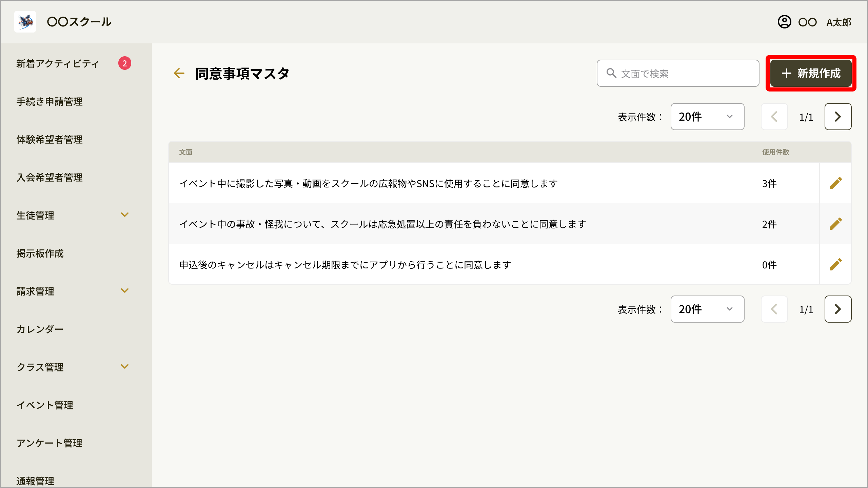Click the 〇〇スクール title in header

(79, 22)
